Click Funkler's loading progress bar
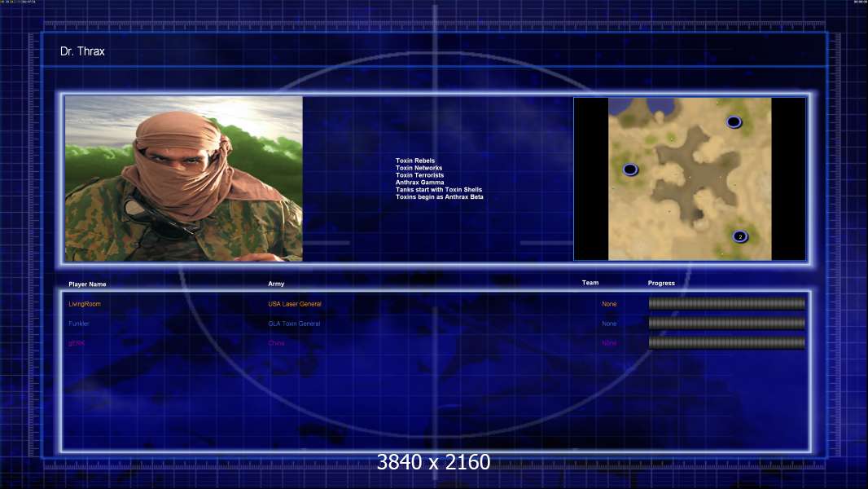The width and height of the screenshot is (868, 489). point(727,324)
